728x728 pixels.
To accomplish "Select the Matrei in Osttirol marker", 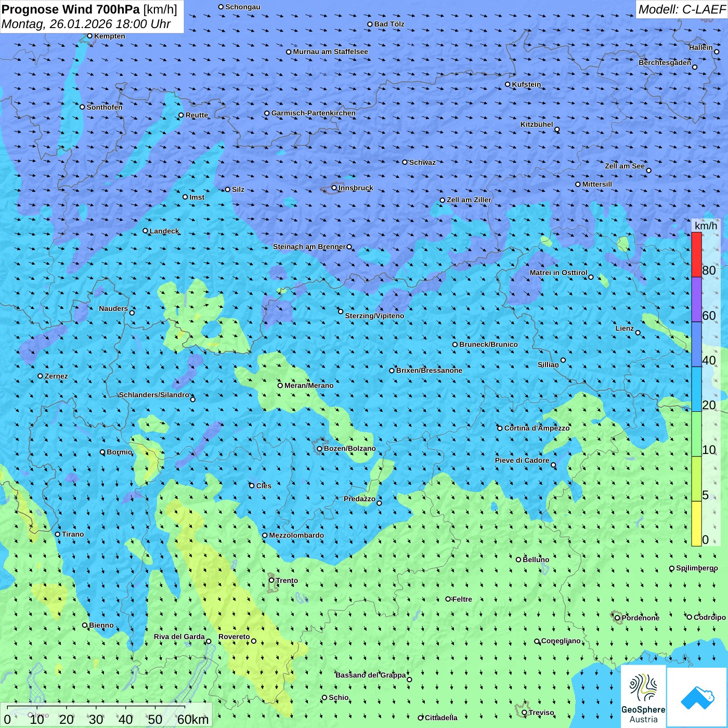I will [x=591, y=277].
